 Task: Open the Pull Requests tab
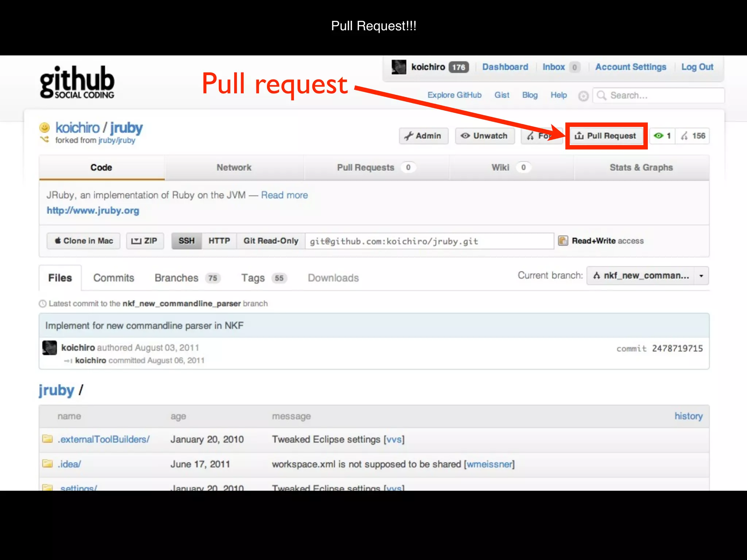(x=376, y=168)
